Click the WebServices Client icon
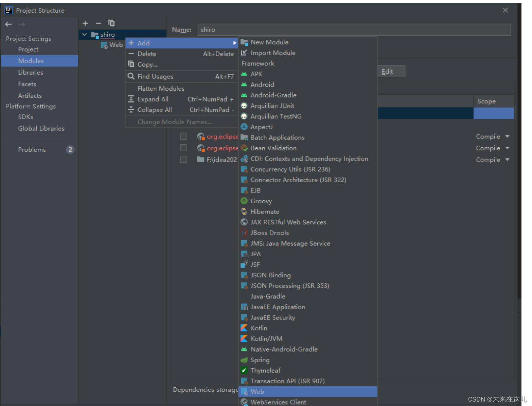Screen dimensions: 532x406 [x=244, y=402]
